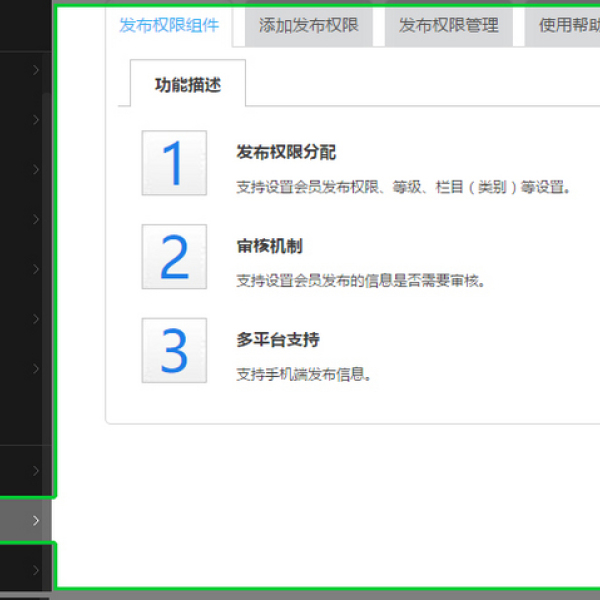Click the 支持设置会员发布权限、等级、栏目 description text
Viewport: 600px width, 600px height.
click(403, 187)
